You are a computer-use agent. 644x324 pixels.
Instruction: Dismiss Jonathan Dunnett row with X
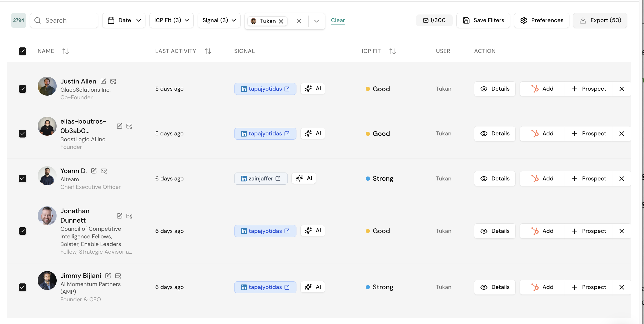622,231
